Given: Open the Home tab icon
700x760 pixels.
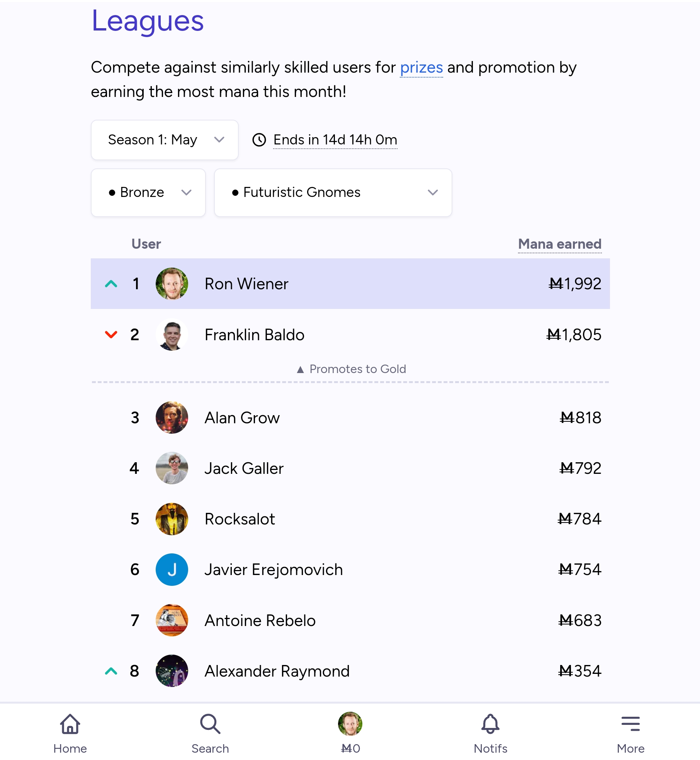Looking at the screenshot, I should (x=70, y=724).
